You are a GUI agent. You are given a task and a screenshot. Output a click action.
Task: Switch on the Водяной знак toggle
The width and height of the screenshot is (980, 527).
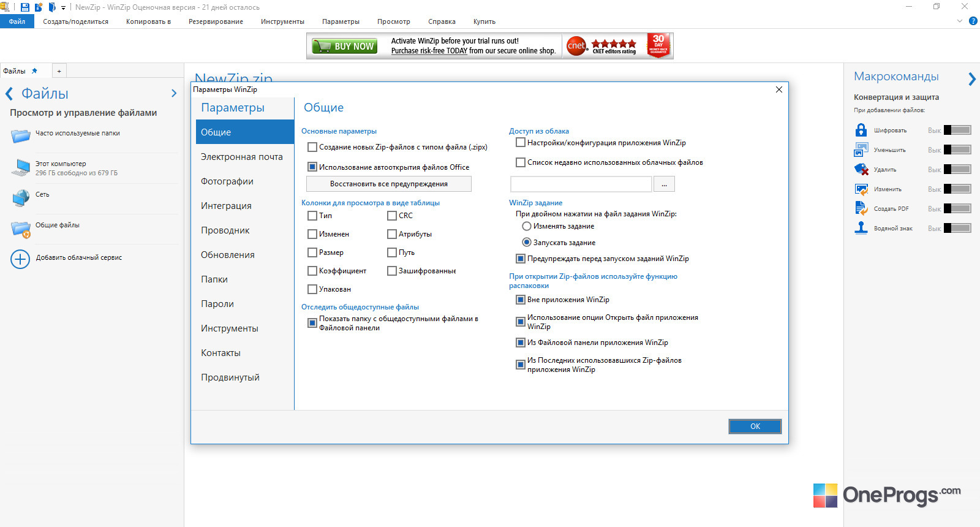click(x=957, y=228)
